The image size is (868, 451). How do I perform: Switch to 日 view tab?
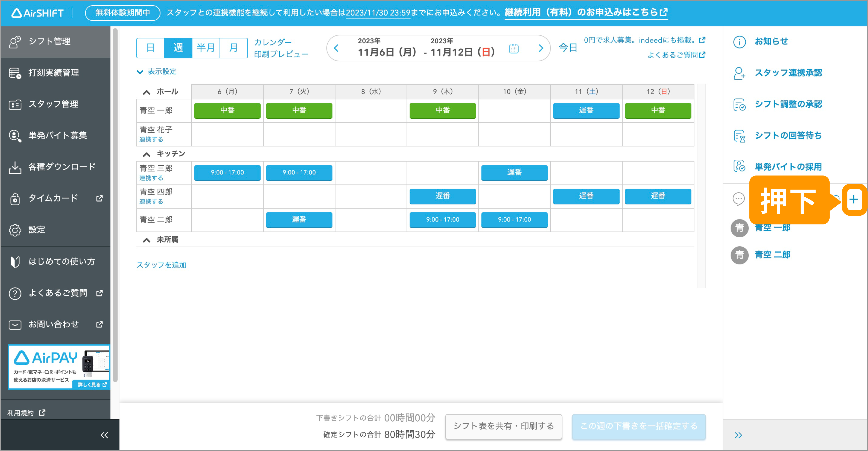click(150, 48)
